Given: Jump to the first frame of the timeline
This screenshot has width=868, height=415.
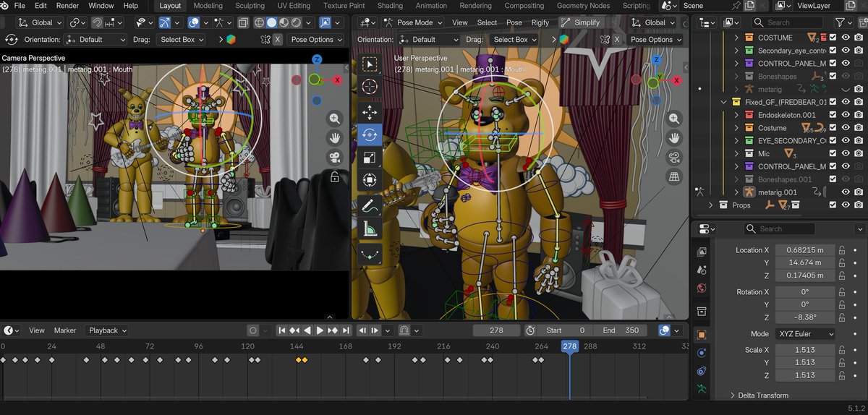Looking at the screenshot, I should [x=282, y=330].
